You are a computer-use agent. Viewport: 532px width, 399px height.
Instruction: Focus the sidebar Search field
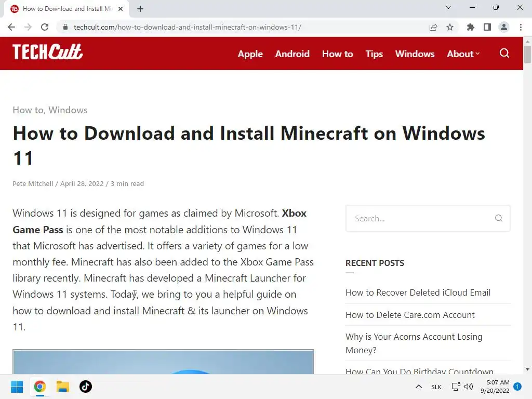click(x=428, y=218)
